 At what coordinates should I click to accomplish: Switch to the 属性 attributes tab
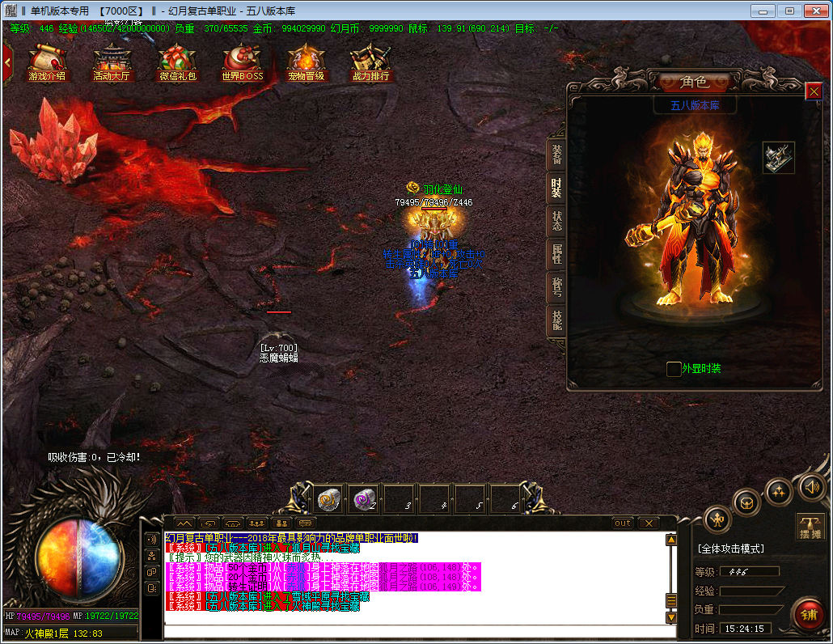tap(556, 255)
